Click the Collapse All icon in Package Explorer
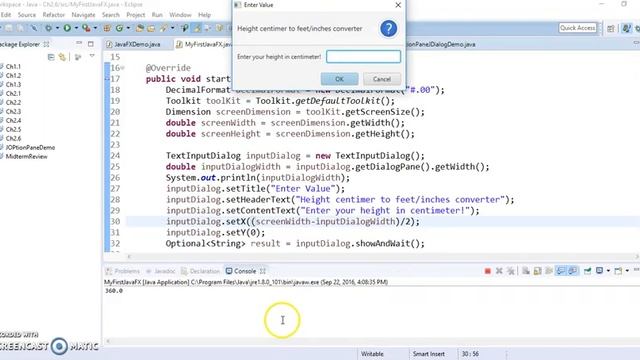The width and height of the screenshot is (640, 360). coord(51,57)
